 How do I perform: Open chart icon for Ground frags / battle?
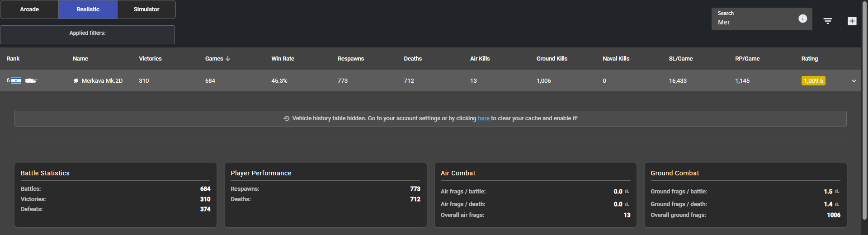click(837, 192)
